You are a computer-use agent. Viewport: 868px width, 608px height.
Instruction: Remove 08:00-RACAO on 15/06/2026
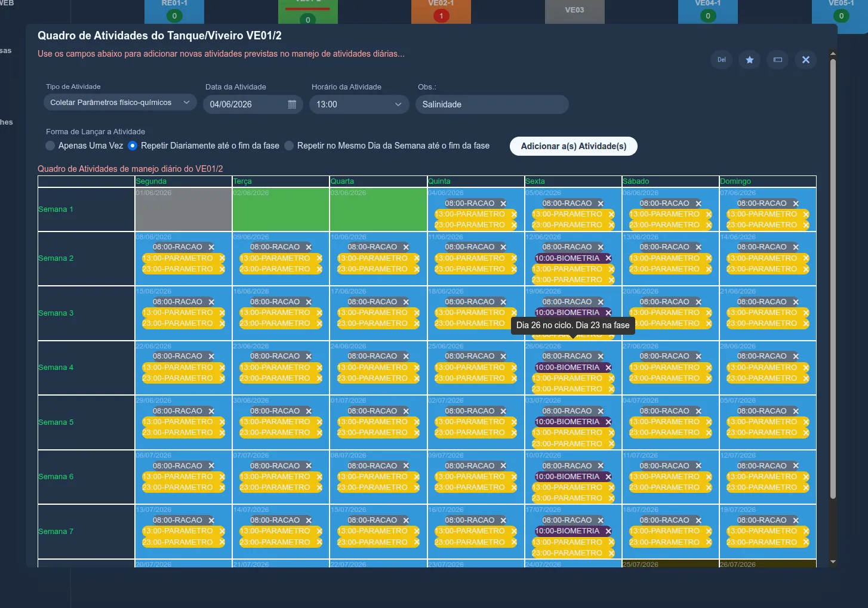[211, 302]
